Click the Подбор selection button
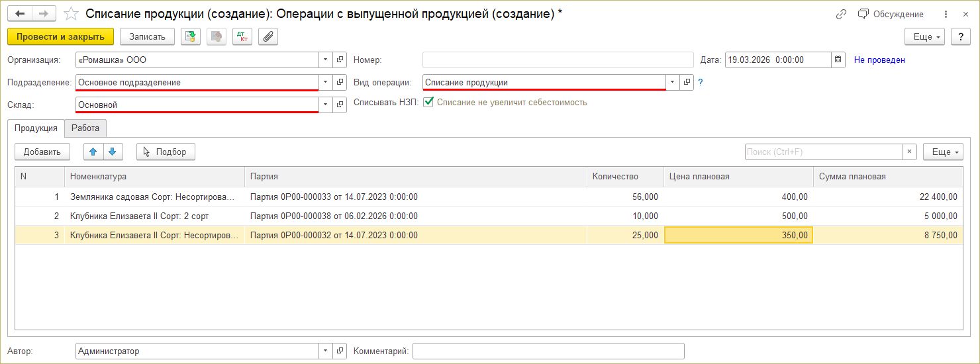This screenshot has height=364, width=980. click(x=166, y=152)
